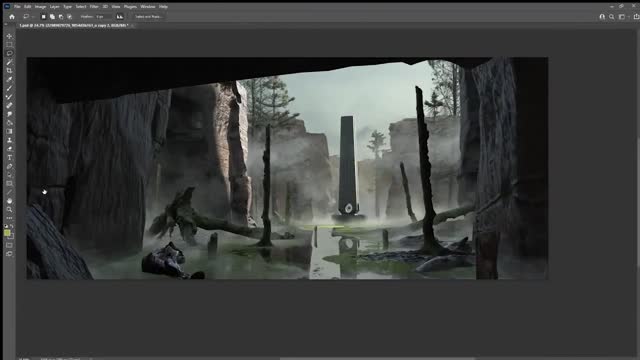The width and height of the screenshot is (640, 360).
Task: Select the Rectangular Marquee tool
Action: tap(9, 45)
